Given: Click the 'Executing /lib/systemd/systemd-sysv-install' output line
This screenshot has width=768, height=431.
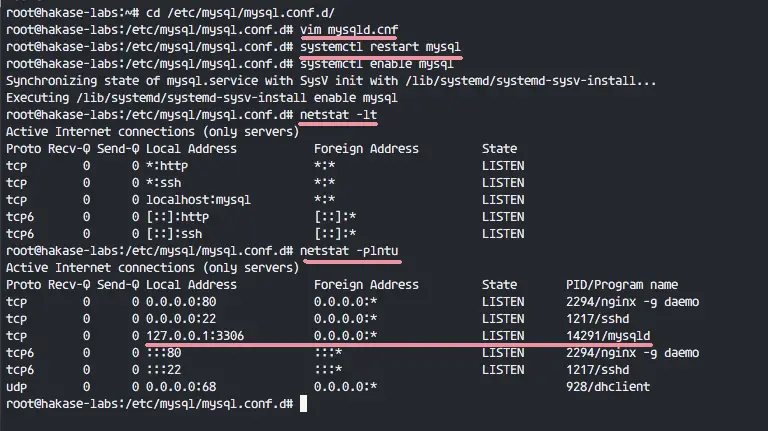Looking at the screenshot, I should [x=202, y=98].
